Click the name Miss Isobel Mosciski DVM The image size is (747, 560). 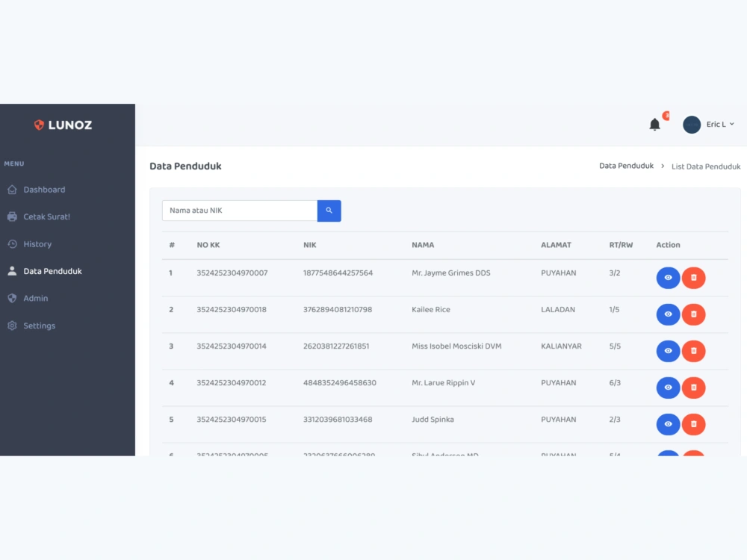(456, 346)
